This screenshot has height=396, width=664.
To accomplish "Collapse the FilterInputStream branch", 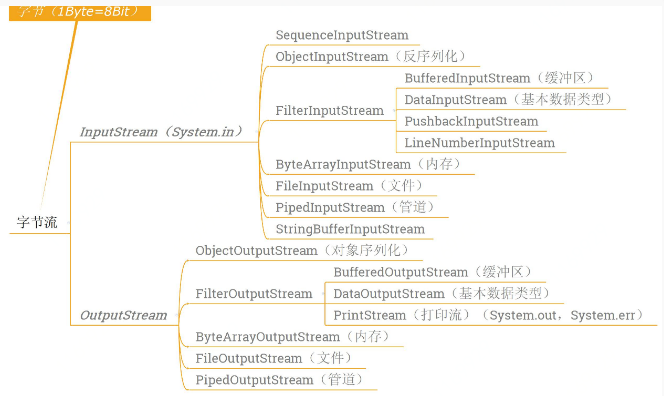I will (394, 111).
